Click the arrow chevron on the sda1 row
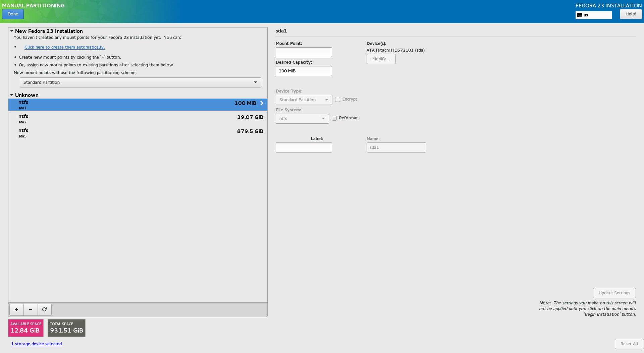Viewport: 644px width, 353px height. pyautogui.click(x=262, y=103)
